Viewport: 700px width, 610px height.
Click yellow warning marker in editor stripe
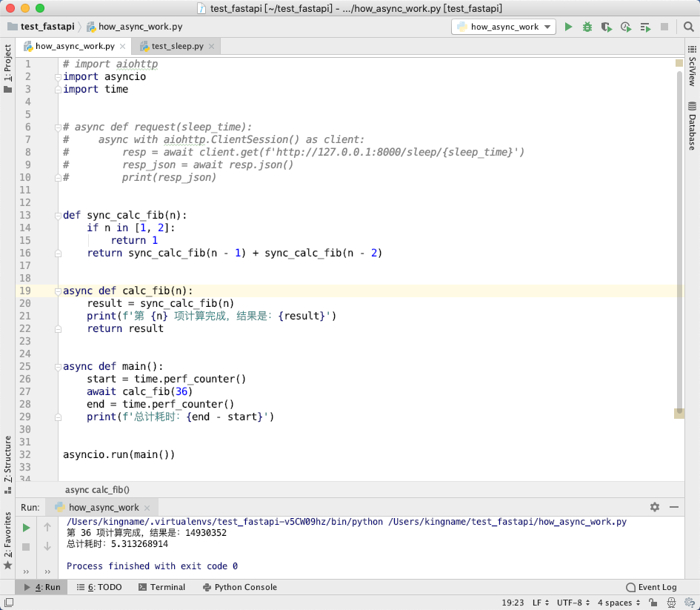click(679, 63)
